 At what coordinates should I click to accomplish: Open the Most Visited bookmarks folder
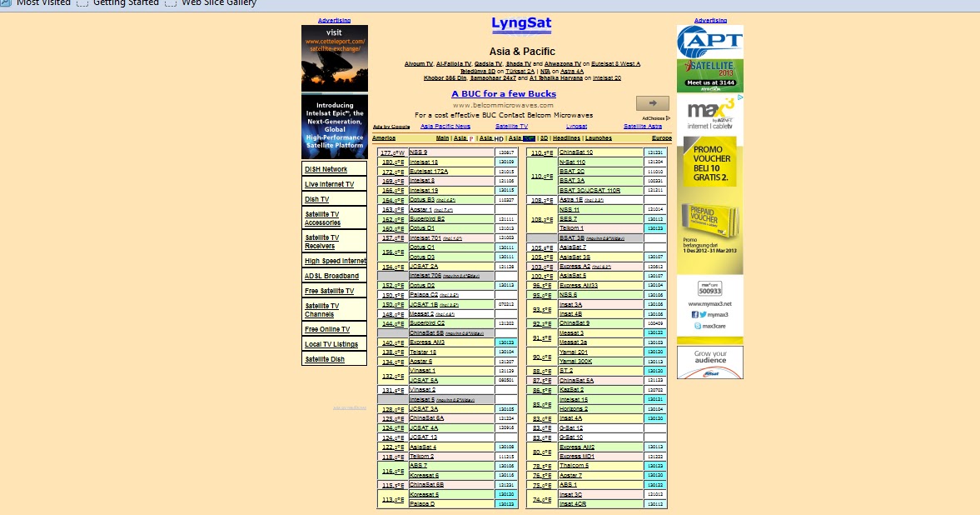coord(37,3)
